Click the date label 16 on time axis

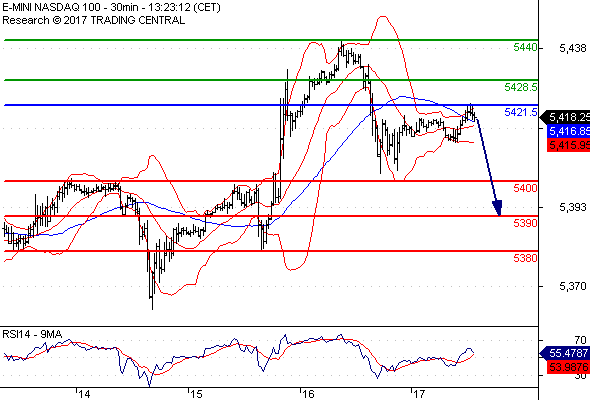308,394
